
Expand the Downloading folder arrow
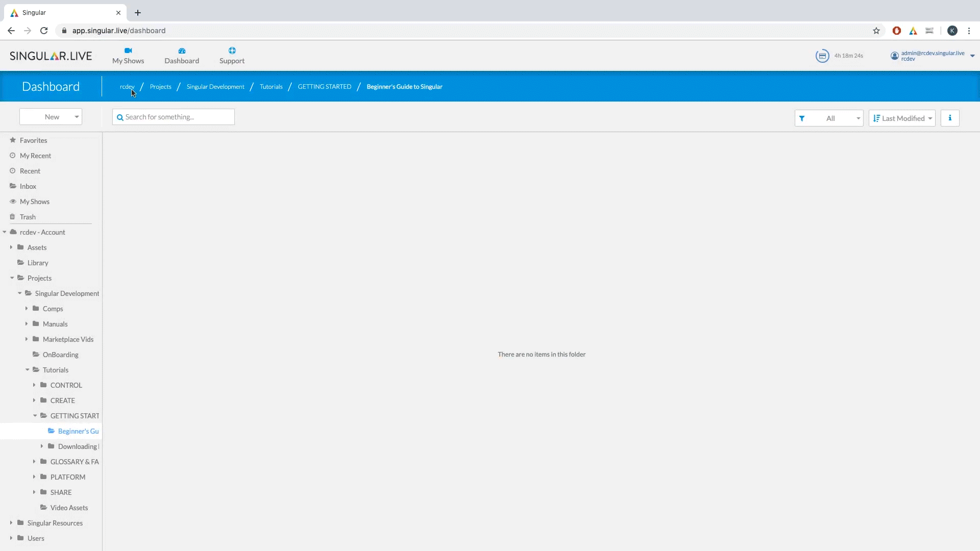point(42,446)
